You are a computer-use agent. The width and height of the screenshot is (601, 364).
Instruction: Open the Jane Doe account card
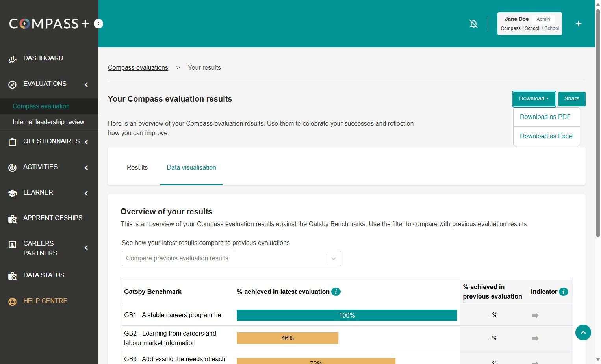pos(530,24)
